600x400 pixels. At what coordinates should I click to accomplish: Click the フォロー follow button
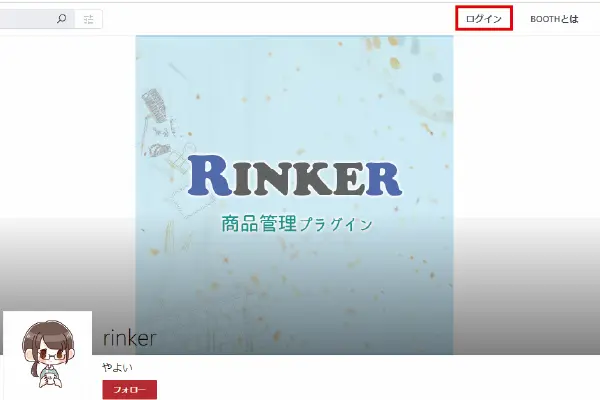[x=130, y=390]
